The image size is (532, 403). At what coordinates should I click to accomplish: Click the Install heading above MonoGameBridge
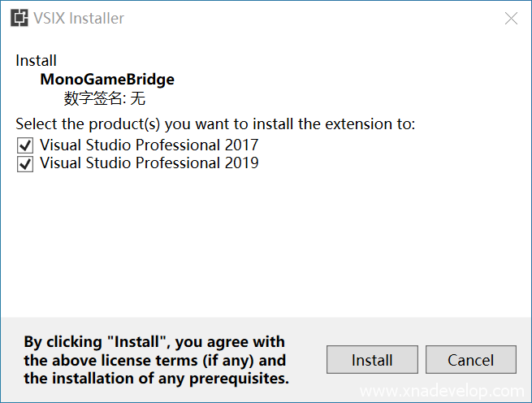[36, 61]
